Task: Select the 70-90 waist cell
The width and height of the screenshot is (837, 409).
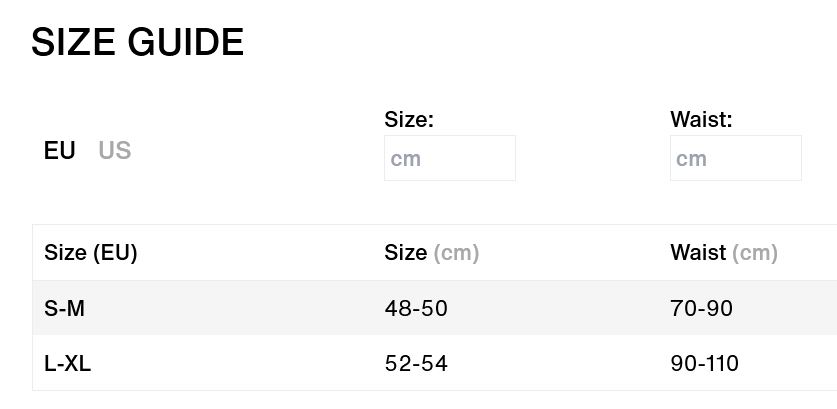Action: pos(701,309)
